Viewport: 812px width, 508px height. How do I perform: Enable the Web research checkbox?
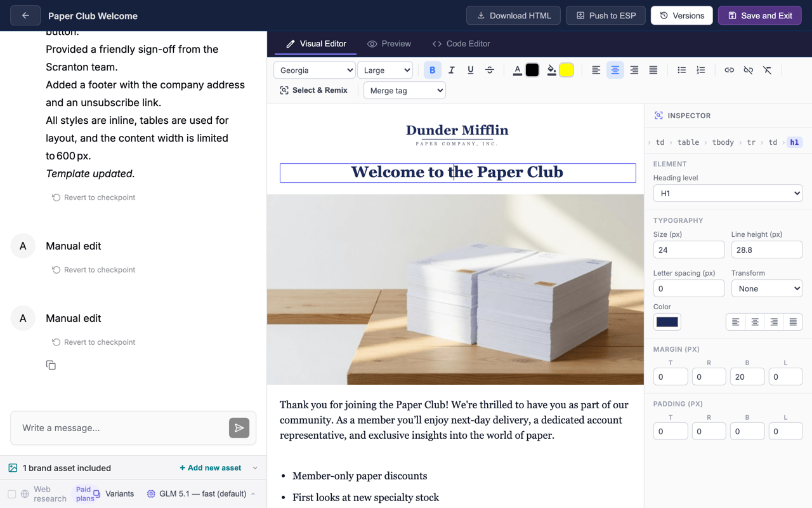pyautogui.click(x=11, y=494)
